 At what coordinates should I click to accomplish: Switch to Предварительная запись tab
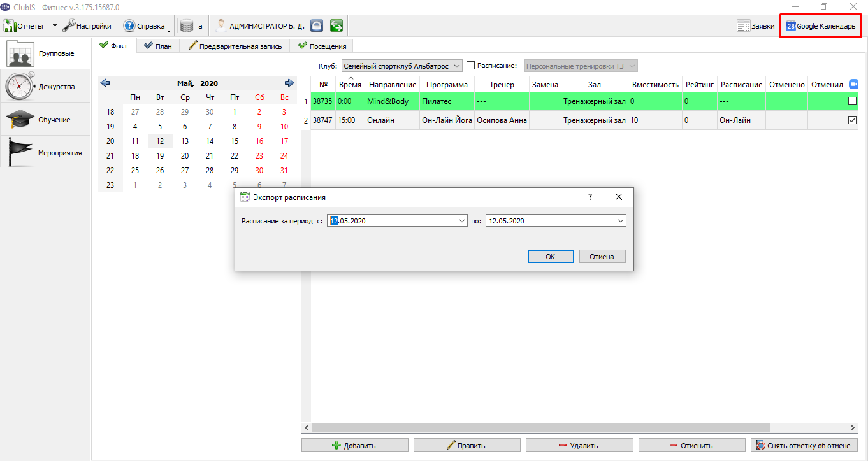pos(235,46)
